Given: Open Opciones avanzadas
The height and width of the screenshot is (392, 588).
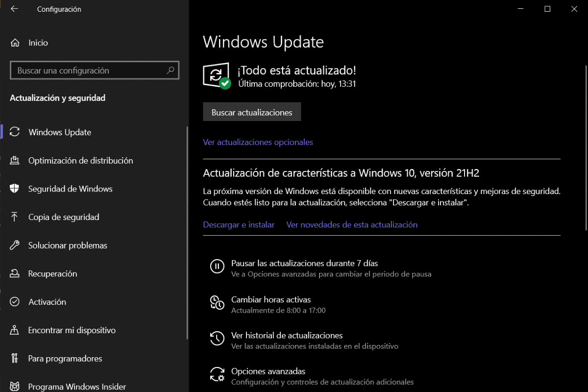Looking at the screenshot, I should click(x=268, y=371).
